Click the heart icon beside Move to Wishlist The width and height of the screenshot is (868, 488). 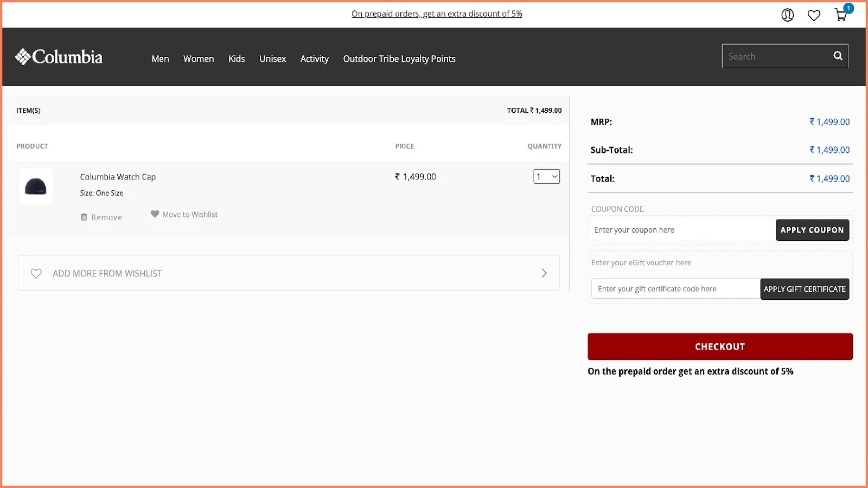click(x=155, y=214)
